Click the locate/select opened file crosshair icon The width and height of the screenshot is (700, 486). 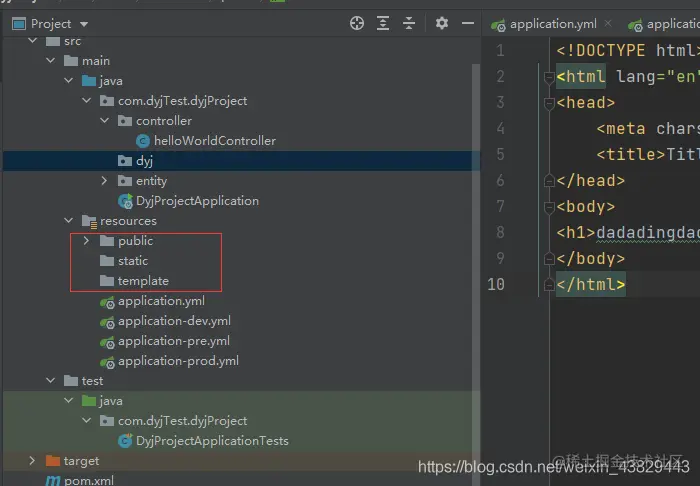[357, 23]
